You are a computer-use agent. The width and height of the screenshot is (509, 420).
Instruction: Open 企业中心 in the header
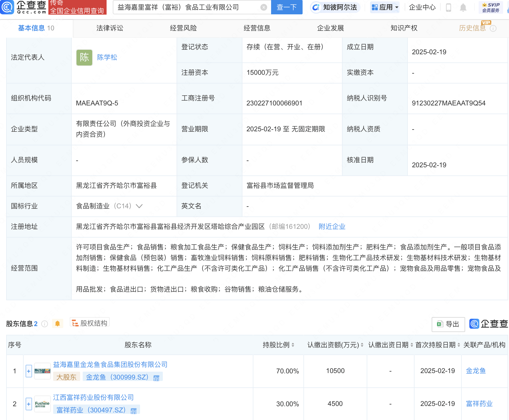tap(422, 7)
